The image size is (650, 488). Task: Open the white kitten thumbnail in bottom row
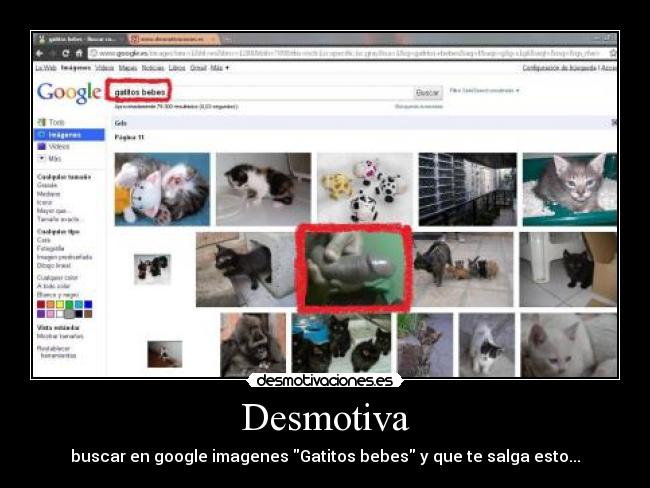[569, 345]
